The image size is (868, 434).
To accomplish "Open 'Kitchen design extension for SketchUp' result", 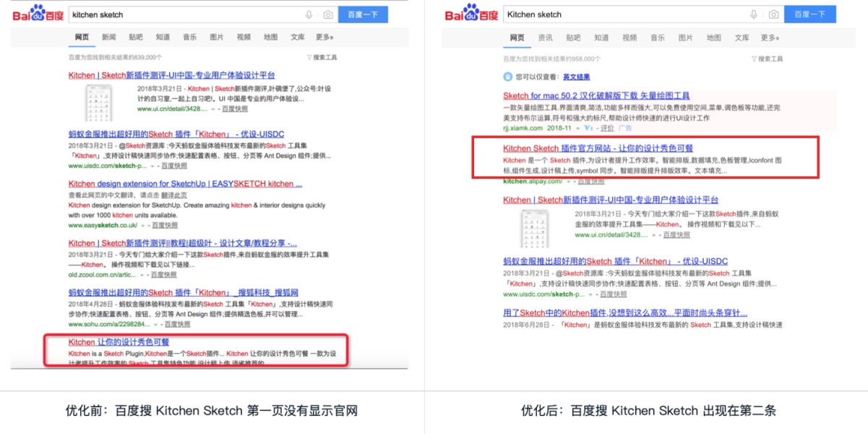I will coord(186,184).
